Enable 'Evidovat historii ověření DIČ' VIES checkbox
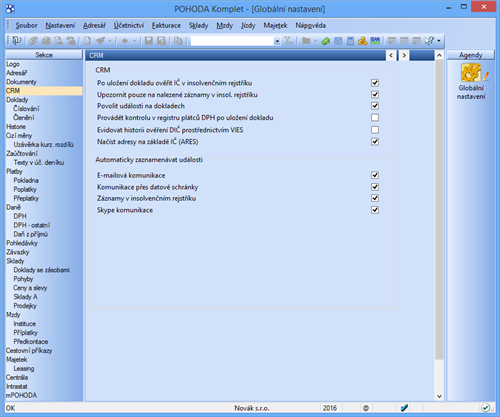 tap(375, 130)
